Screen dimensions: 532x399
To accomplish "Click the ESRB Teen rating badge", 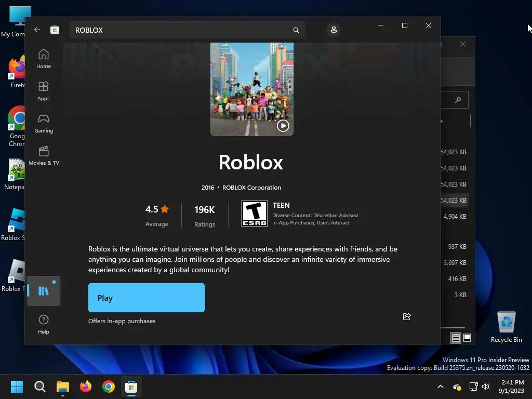I will (x=255, y=214).
